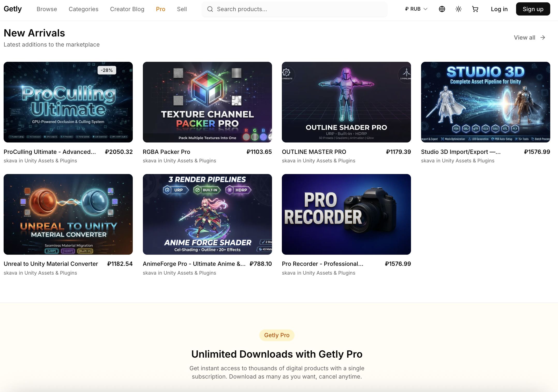This screenshot has height=392, width=558.
Task: Open the Categories menu item
Action: (x=83, y=9)
